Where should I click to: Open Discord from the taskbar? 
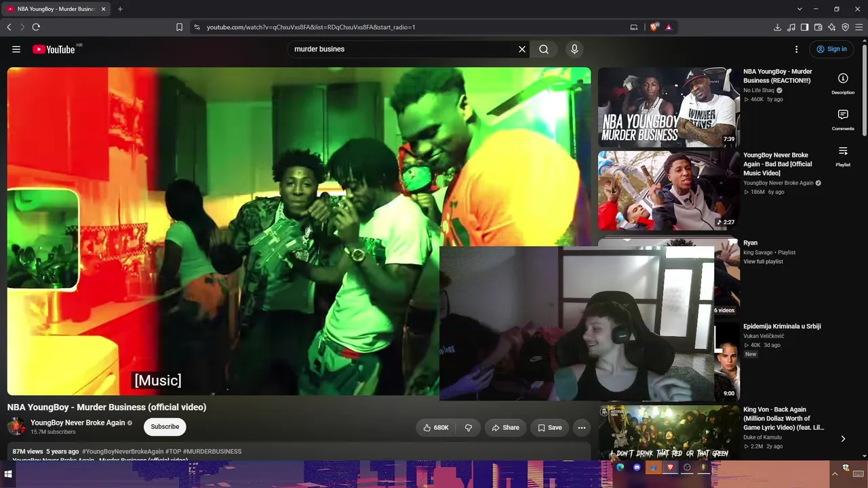point(637,468)
